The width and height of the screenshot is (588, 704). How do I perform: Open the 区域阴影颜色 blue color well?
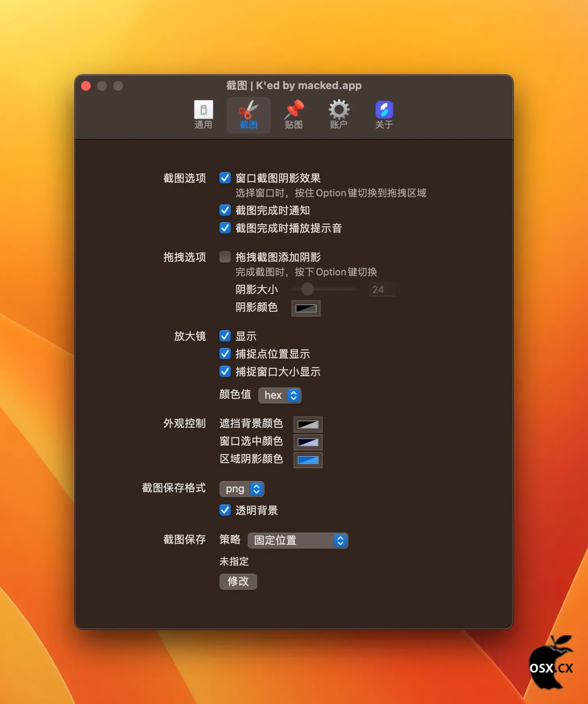pyautogui.click(x=308, y=460)
